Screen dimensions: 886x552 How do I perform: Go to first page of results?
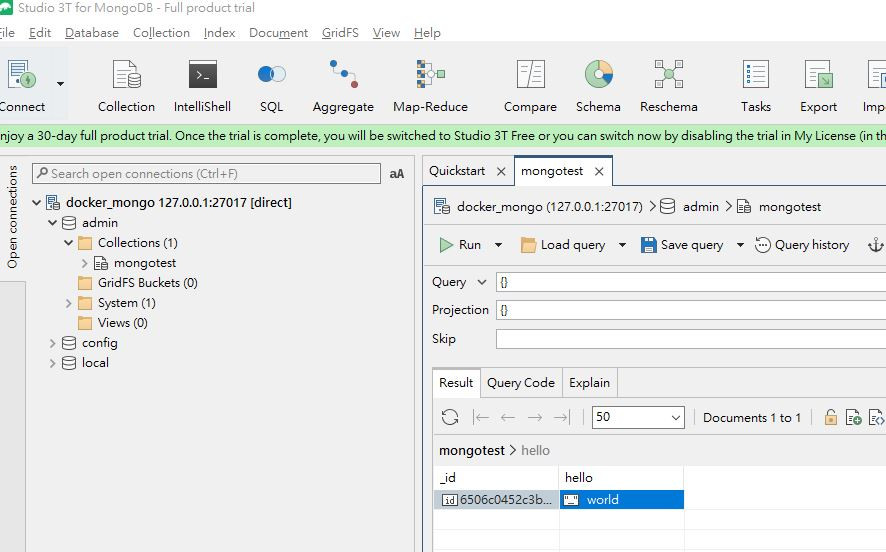pyautogui.click(x=480, y=418)
